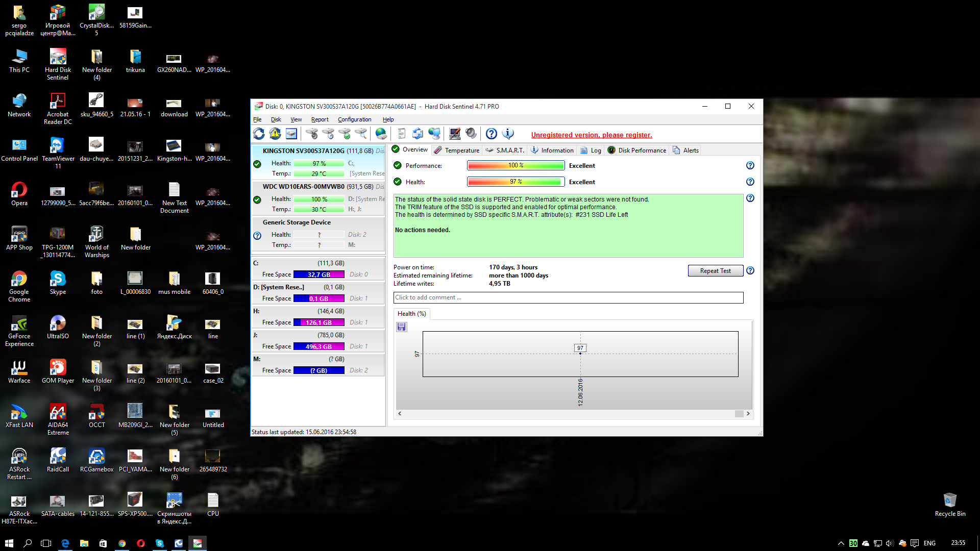The width and height of the screenshot is (980, 551).
Task: Open the Report menu
Action: [x=320, y=119]
